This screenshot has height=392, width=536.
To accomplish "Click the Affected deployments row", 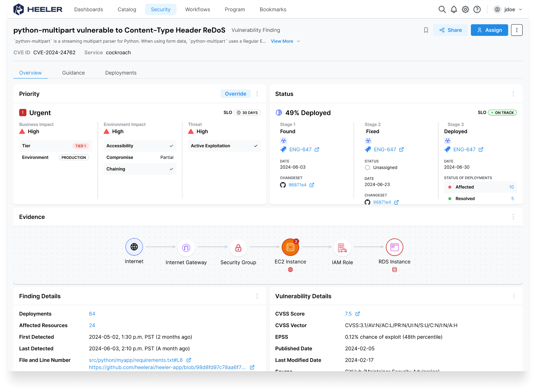I will click(x=480, y=187).
